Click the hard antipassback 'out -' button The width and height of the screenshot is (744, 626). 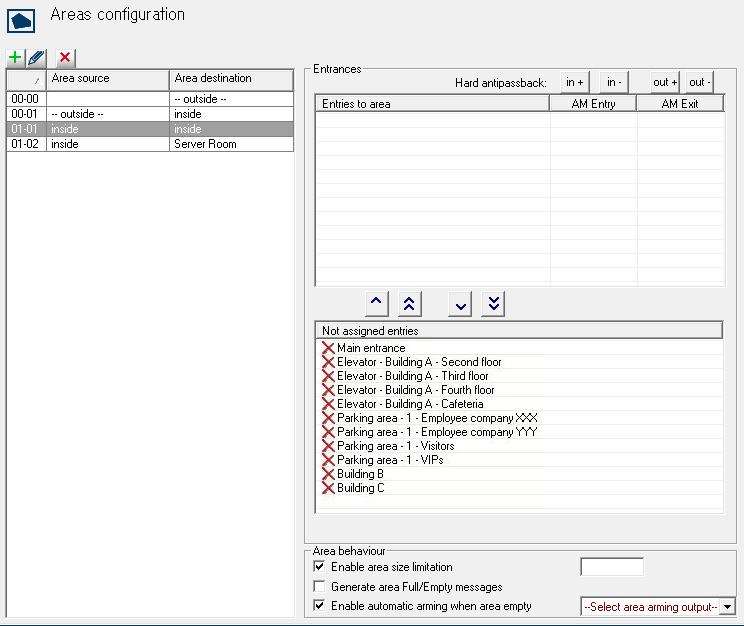click(699, 83)
